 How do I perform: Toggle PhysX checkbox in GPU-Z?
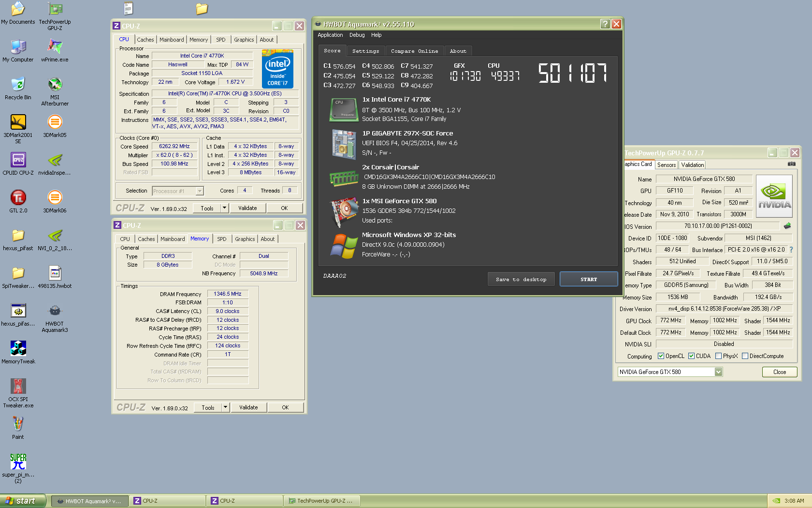718,356
